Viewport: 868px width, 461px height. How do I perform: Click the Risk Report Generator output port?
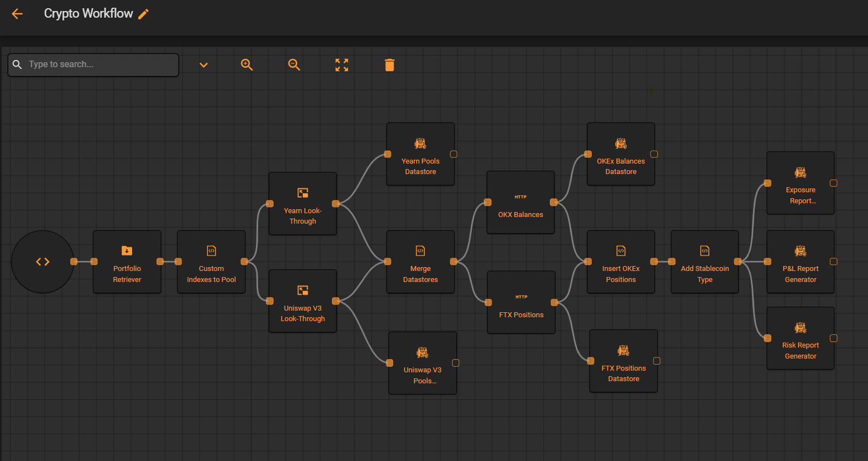833,338
